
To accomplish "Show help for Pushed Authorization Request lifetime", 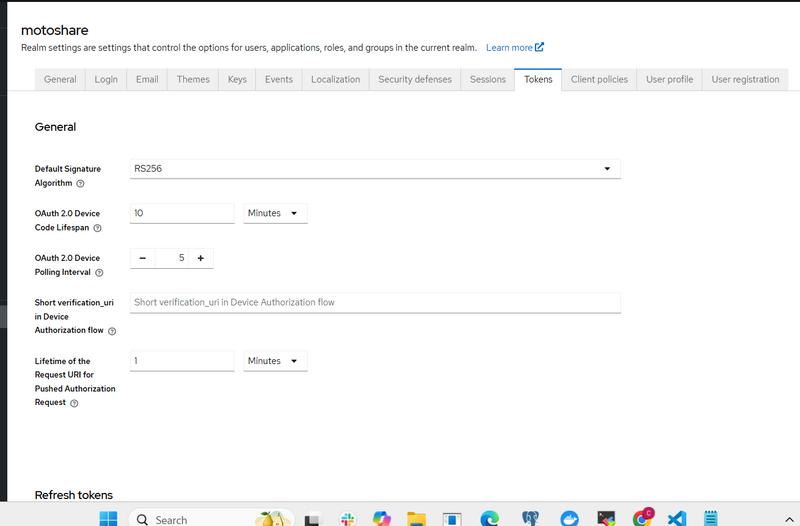I will pyautogui.click(x=71, y=403).
